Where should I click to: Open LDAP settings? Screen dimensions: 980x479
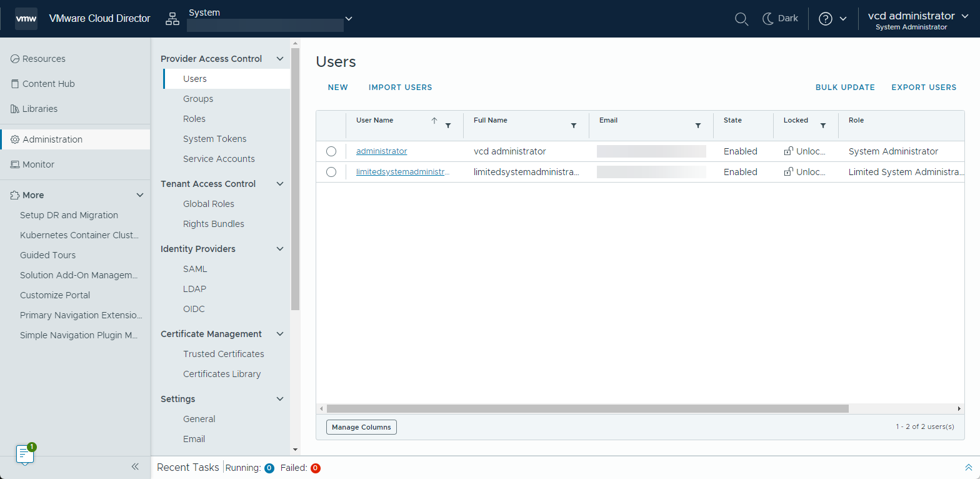coord(194,289)
